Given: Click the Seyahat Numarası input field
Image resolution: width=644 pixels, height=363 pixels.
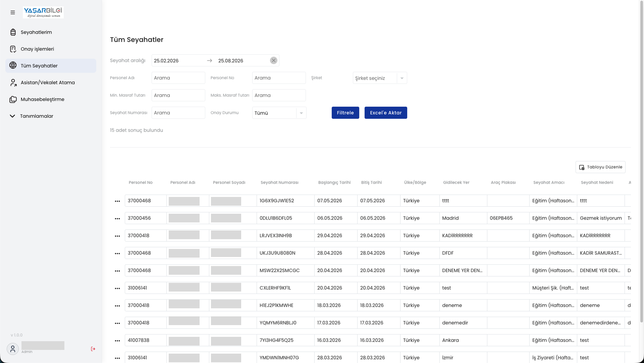Looking at the screenshot, I should pyautogui.click(x=178, y=113).
